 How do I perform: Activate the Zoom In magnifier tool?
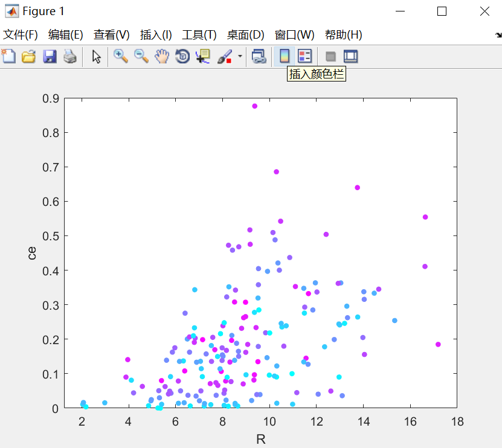point(121,56)
